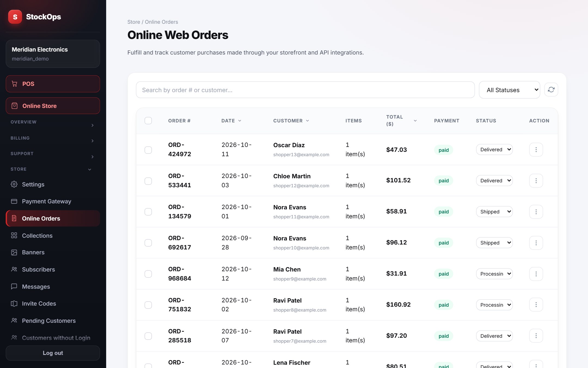The width and height of the screenshot is (588, 368).
Task: Open the All Statuses filter dropdown
Action: click(x=509, y=90)
